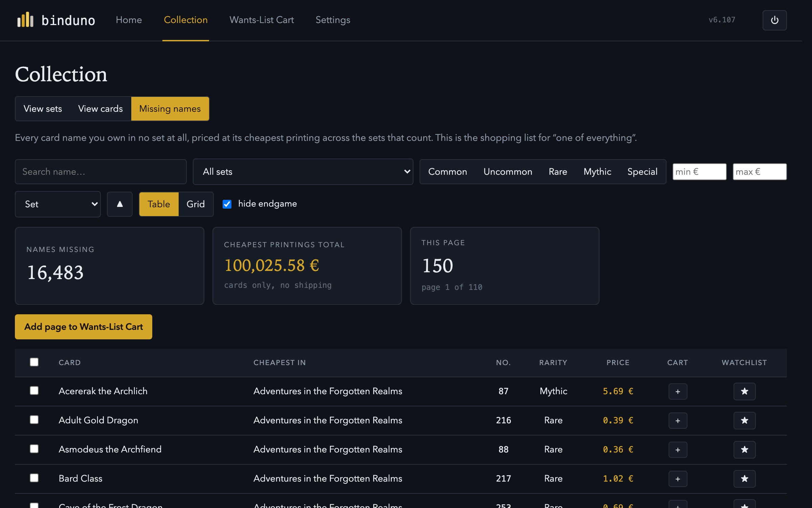Switch to View sets tab
The height and width of the screenshot is (508, 812).
click(43, 109)
